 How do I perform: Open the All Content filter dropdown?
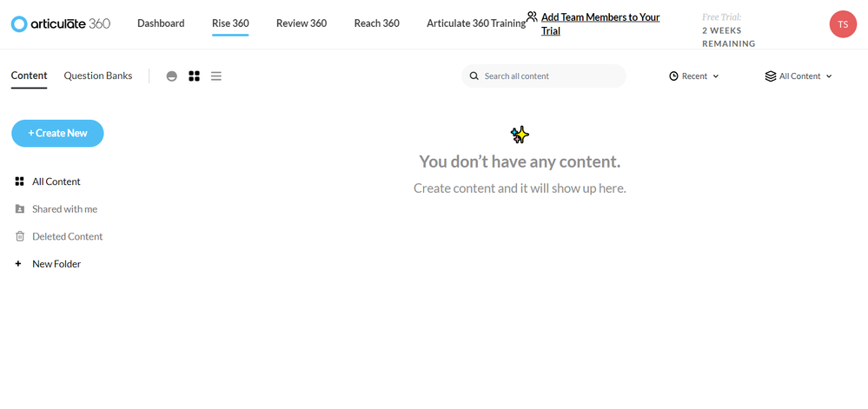[x=798, y=76]
